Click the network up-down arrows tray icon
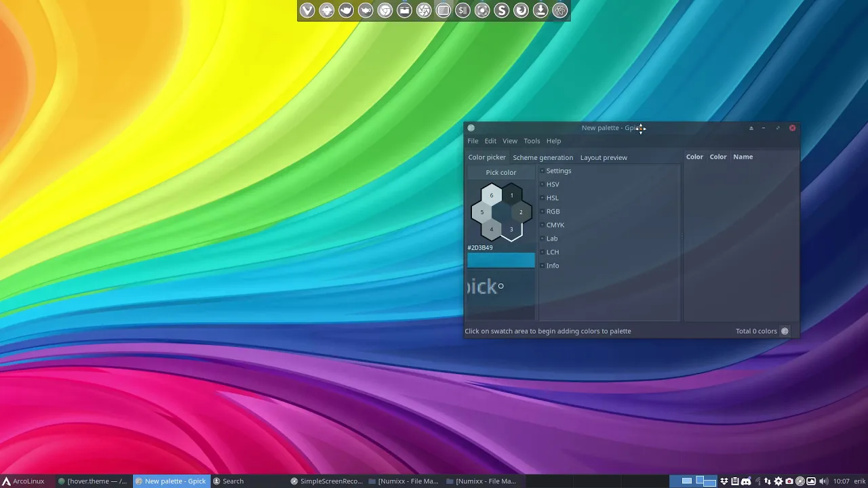 [x=768, y=481]
